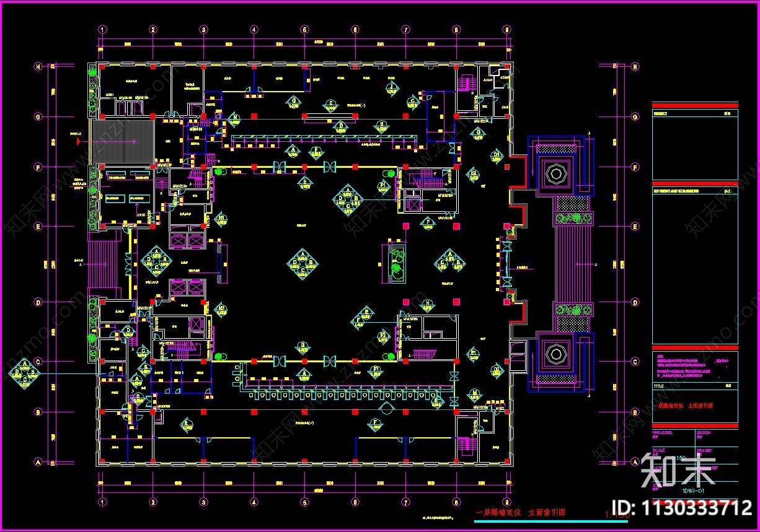
Task: Select the planter block in the central atrium
Action: pos(394,264)
